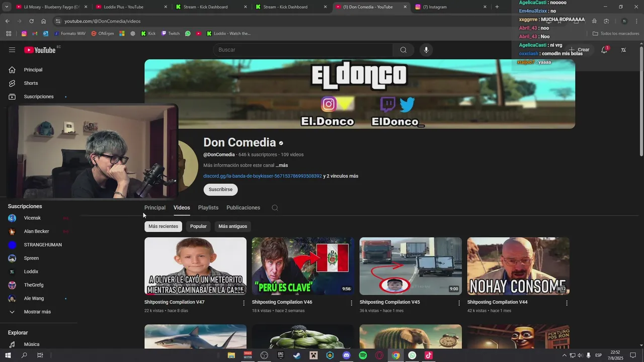
Task: Show the 'y 2 vínculos más' links
Action: point(341,176)
